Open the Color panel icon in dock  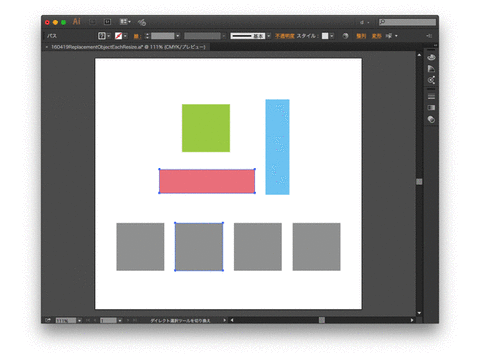(431, 57)
